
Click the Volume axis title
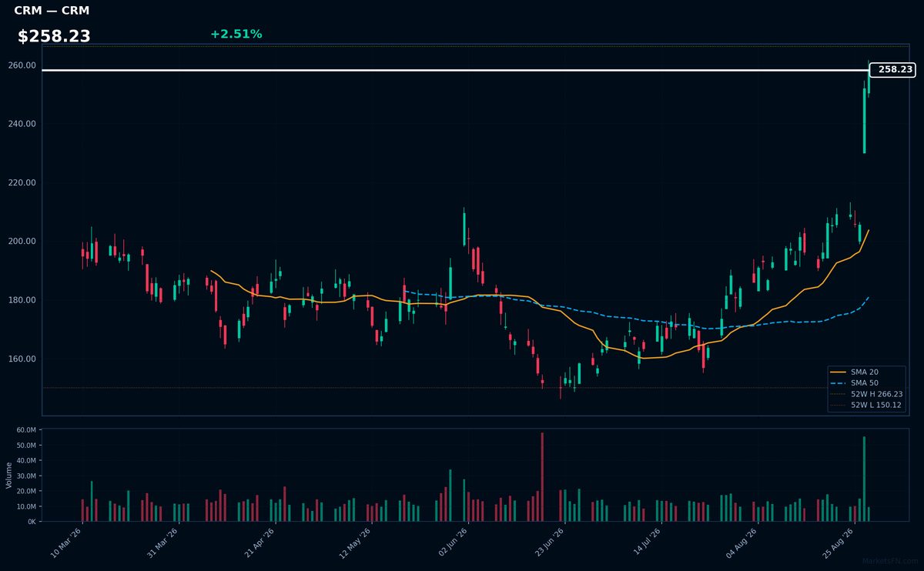pyautogui.click(x=9, y=475)
